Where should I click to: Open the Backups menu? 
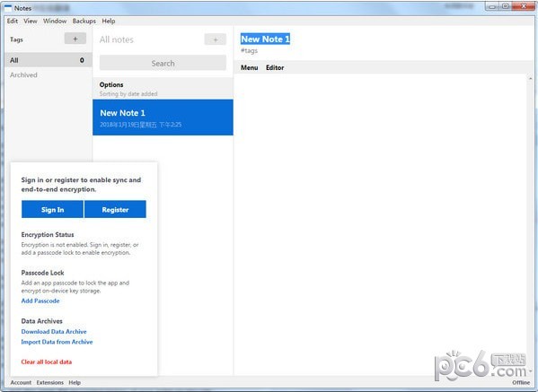coord(84,21)
